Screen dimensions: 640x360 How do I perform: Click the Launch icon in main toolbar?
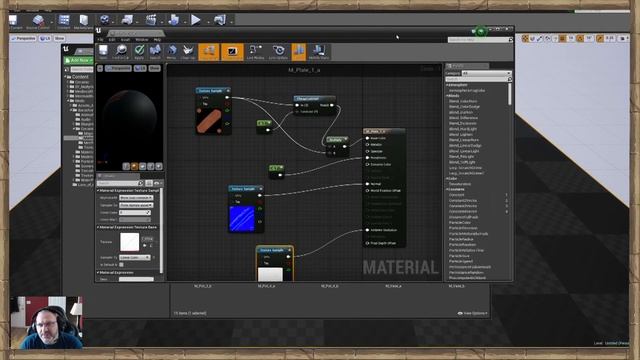point(220,20)
